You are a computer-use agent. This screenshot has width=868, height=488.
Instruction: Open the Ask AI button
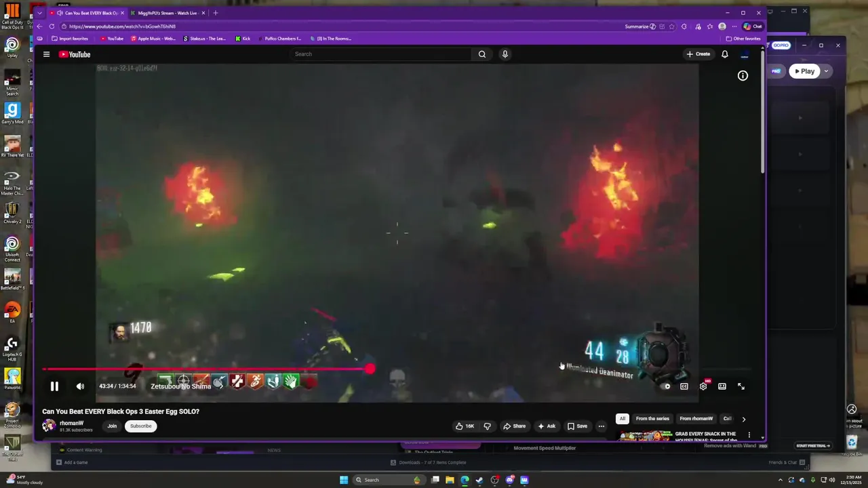(x=547, y=426)
